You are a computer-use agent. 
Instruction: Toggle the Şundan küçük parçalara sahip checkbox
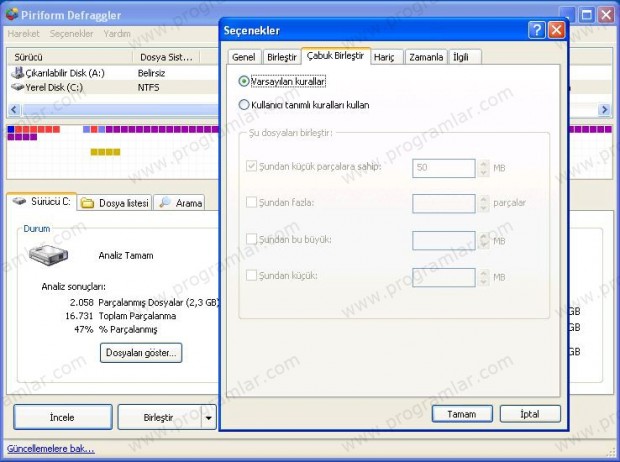[x=251, y=166]
